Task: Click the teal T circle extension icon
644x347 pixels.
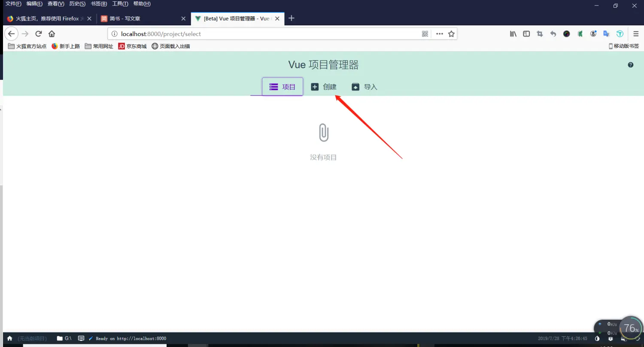Action: click(620, 34)
